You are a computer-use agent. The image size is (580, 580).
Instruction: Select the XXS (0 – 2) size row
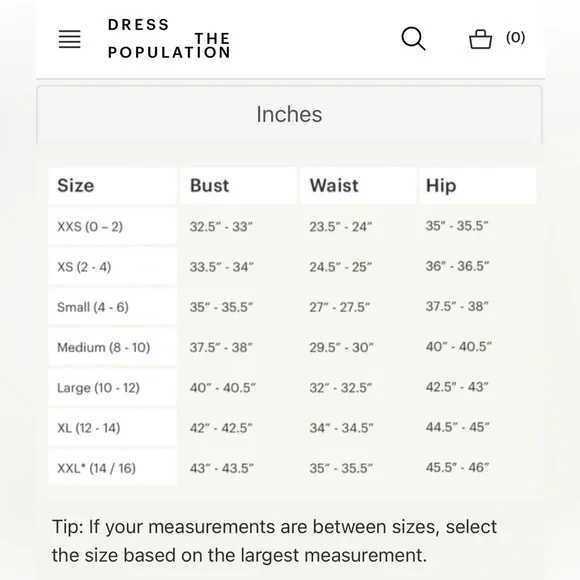[292, 226]
